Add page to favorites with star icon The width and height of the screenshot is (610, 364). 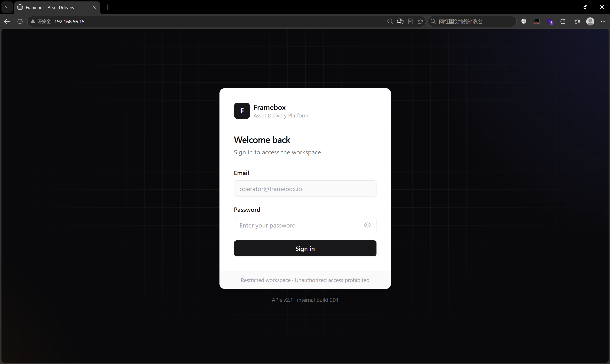click(420, 22)
